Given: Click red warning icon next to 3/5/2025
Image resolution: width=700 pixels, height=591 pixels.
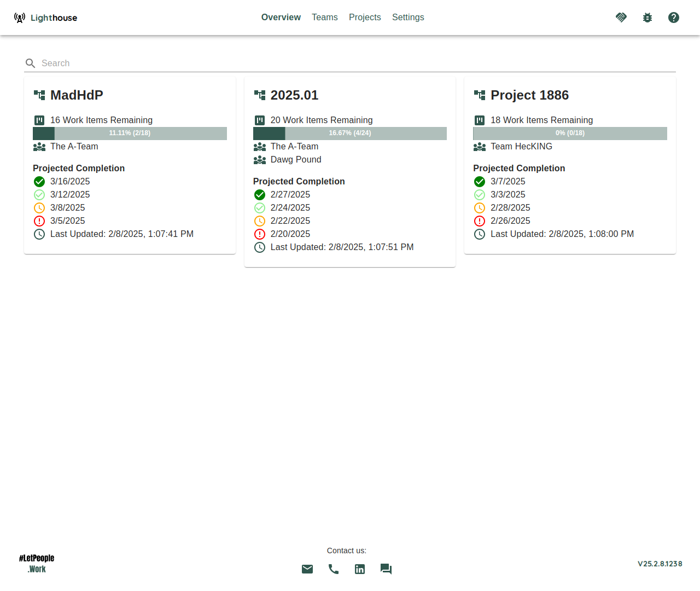Looking at the screenshot, I should (39, 221).
